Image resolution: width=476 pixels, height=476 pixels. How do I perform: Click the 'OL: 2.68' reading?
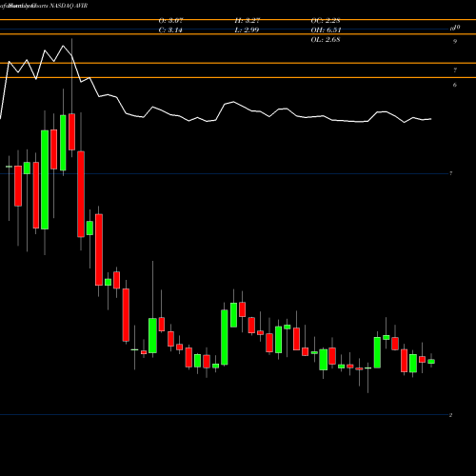pyautogui.click(x=326, y=40)
